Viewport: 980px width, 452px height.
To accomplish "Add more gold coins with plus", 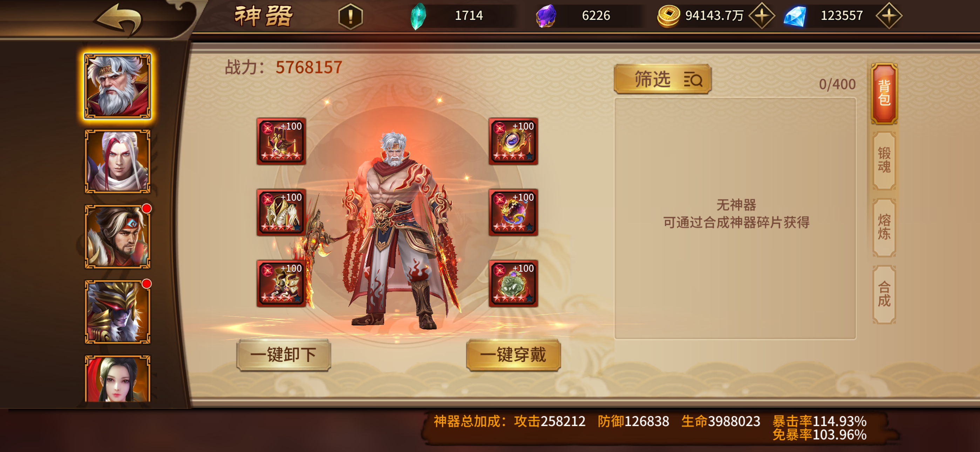I will 762,16.
